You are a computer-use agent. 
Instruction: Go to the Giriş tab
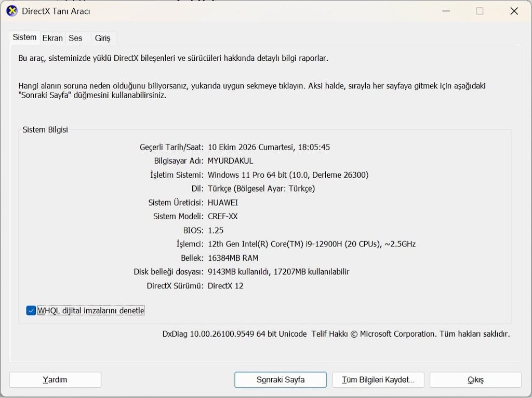pyautogui.click(x=103, y=38)
